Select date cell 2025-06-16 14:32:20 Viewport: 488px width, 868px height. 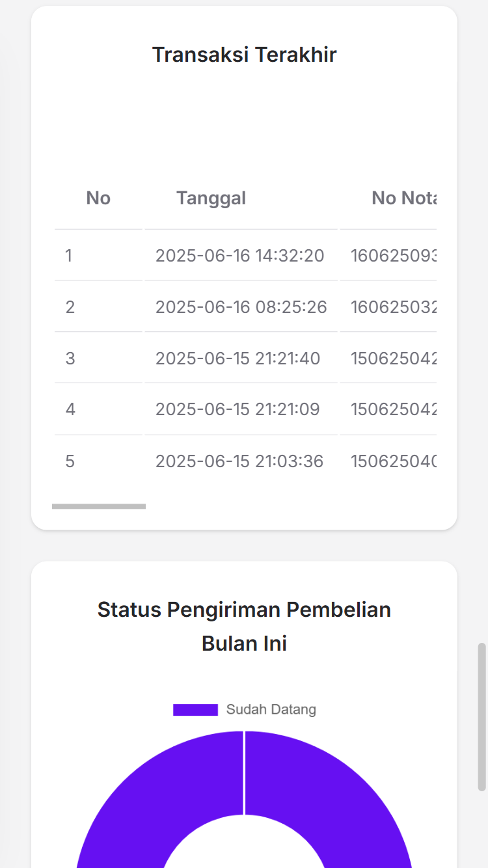(x=239, y=256)
